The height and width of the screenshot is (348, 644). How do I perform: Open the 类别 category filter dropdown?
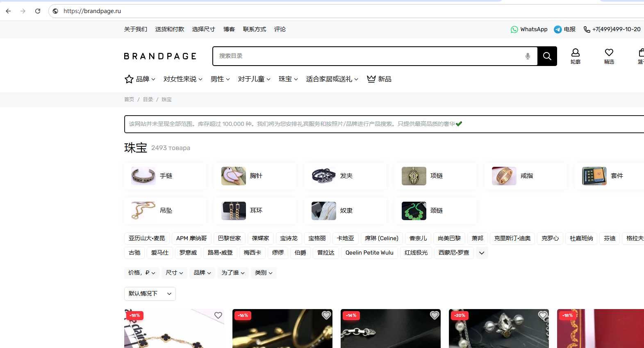[x=264, y=273]
